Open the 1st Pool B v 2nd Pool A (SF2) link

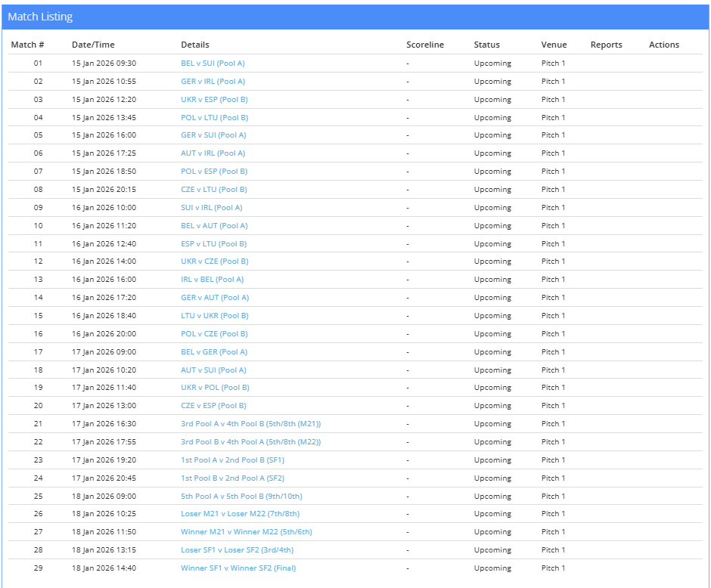[232, 478]
